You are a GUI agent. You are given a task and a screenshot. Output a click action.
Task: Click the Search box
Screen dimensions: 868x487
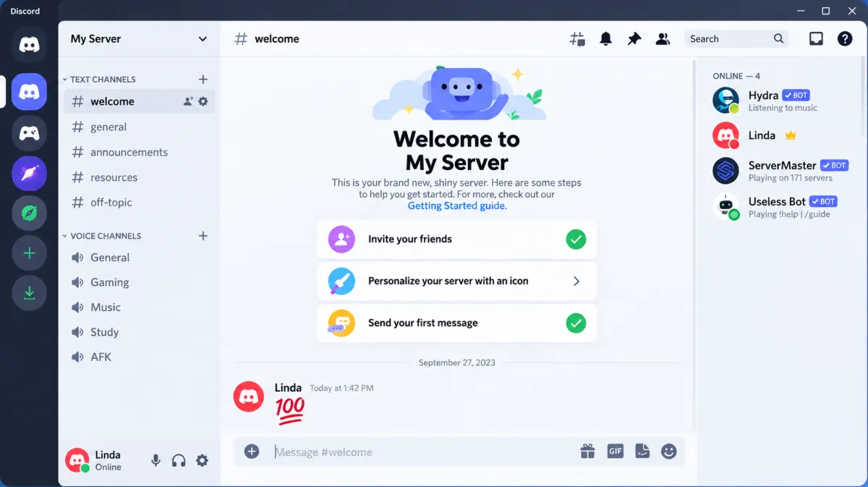pyautogui.click(x=736, y=39)
